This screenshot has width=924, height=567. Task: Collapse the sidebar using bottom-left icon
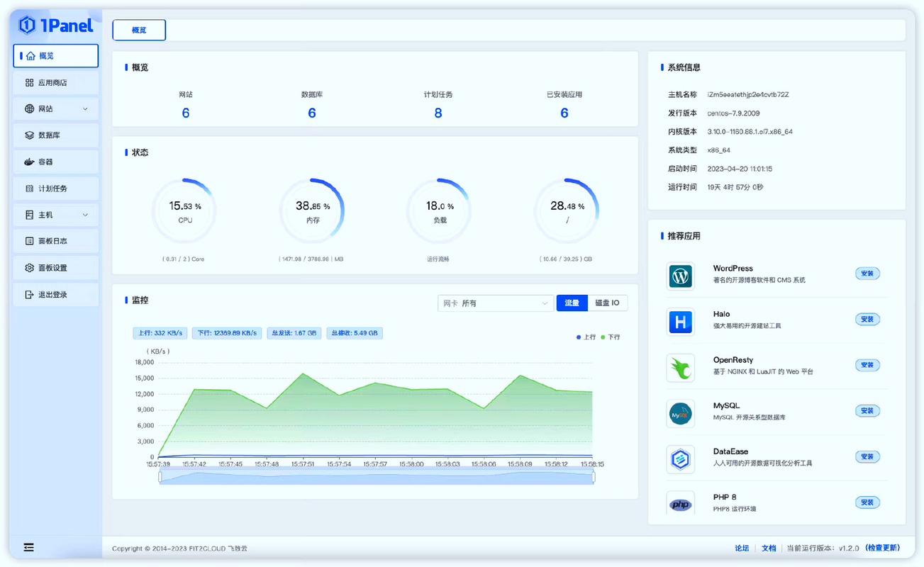[x=28, y=547]
